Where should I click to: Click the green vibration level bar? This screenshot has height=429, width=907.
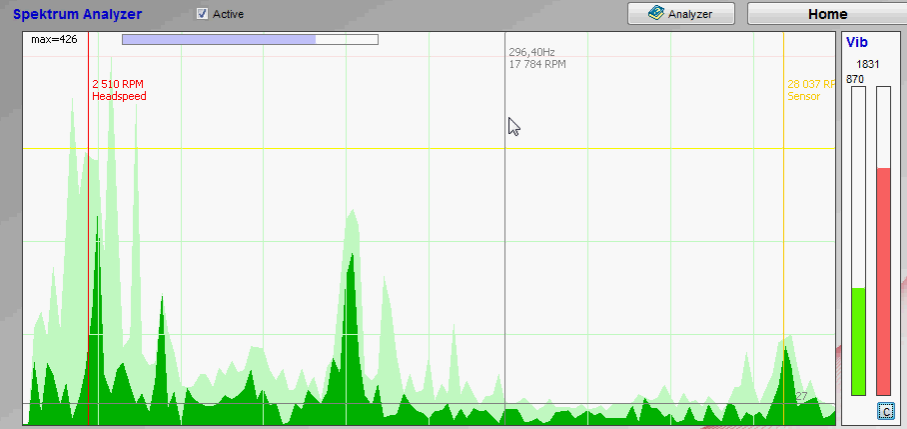tap(858, 341)
